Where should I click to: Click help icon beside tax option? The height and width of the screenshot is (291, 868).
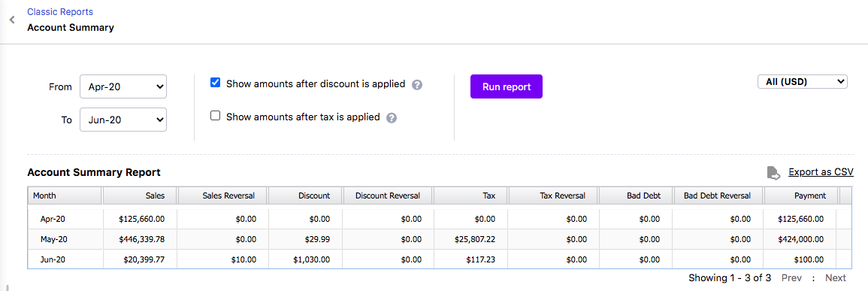point(392,118)
